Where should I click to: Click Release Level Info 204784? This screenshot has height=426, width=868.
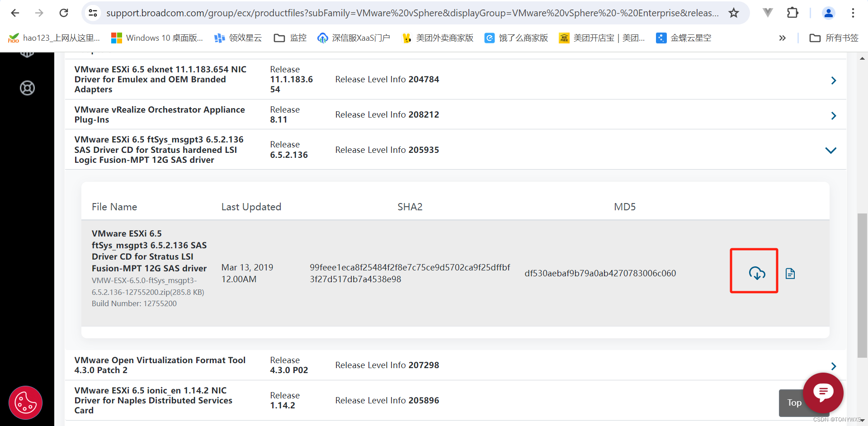[387, 79]
